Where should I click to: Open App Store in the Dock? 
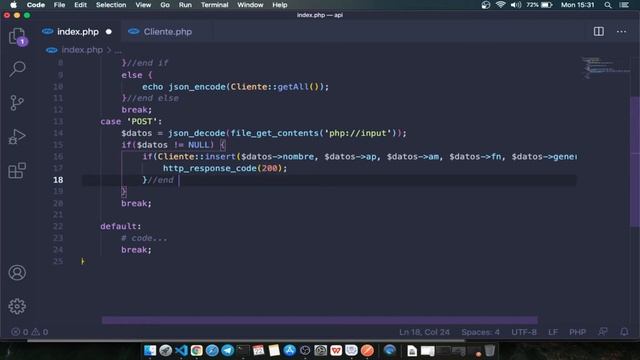(x=289, y=350)
